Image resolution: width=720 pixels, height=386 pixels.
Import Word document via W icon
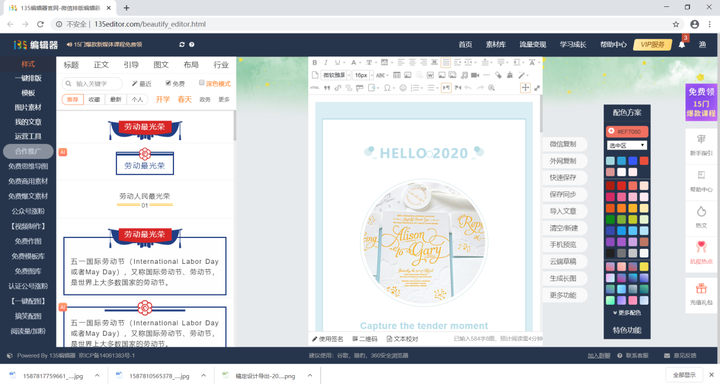pyautogui.click(x=430, y=75)
